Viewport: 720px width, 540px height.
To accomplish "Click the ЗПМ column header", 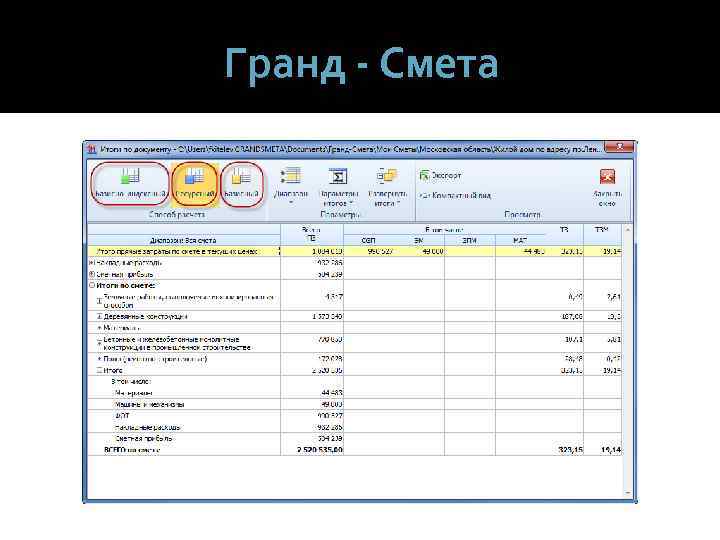I will pos(469,240).
